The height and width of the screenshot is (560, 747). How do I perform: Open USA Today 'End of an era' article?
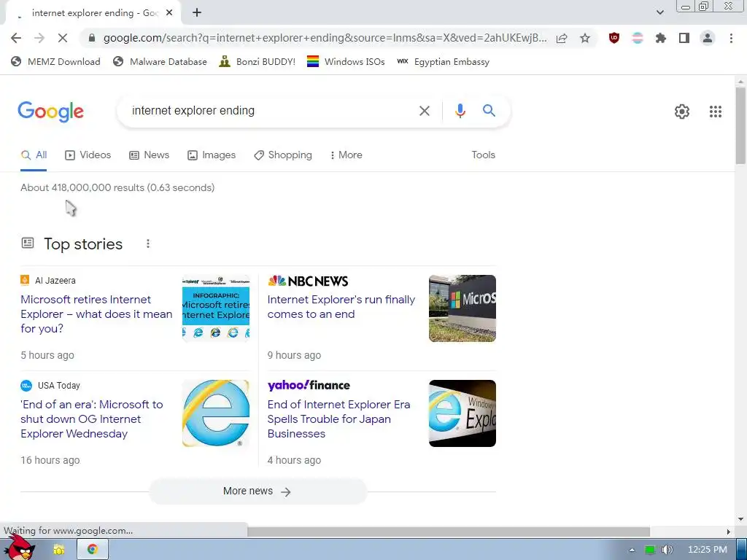pos(91,419)
